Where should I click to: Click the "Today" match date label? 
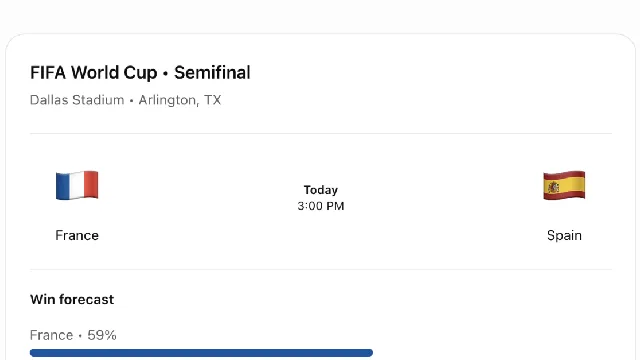[321, 190]
